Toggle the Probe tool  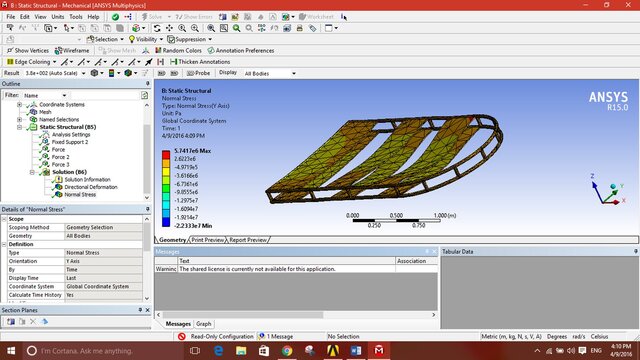(198, 73)
